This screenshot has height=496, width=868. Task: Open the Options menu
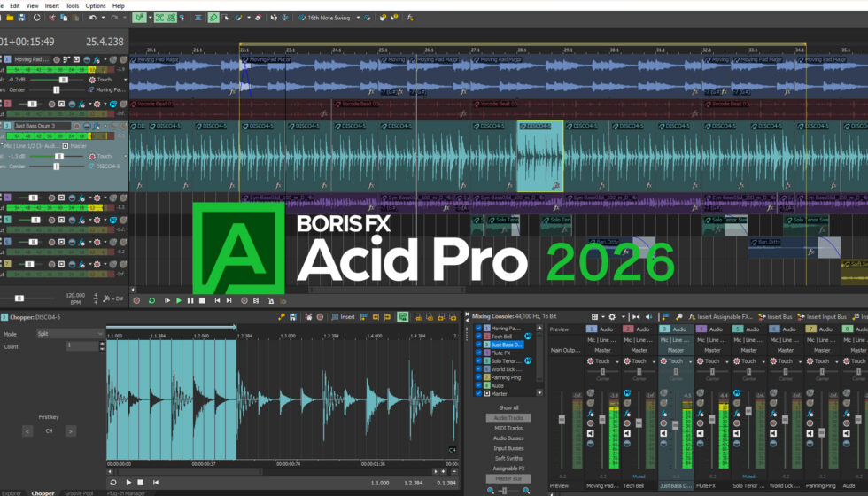click(96, 5)
